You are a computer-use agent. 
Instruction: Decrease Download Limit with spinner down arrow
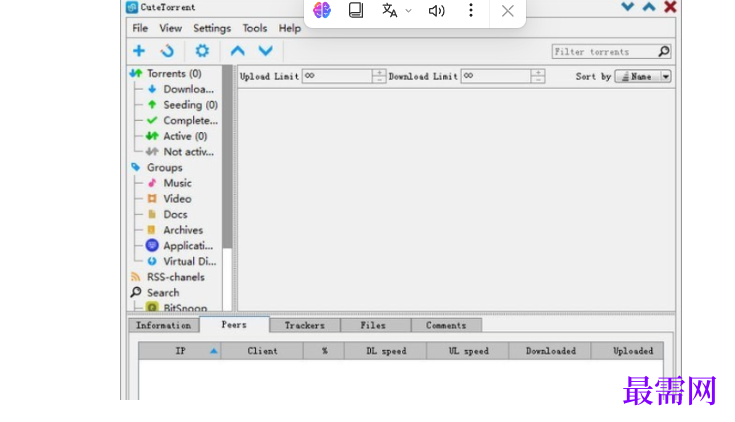tap(538, 80)
